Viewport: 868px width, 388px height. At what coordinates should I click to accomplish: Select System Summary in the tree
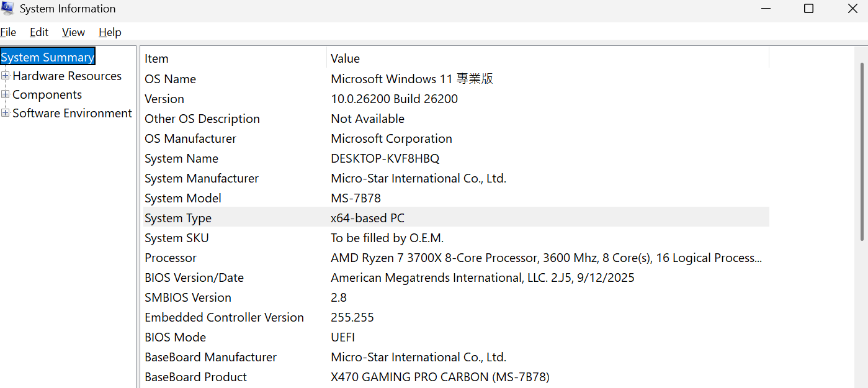click(48, 57)
